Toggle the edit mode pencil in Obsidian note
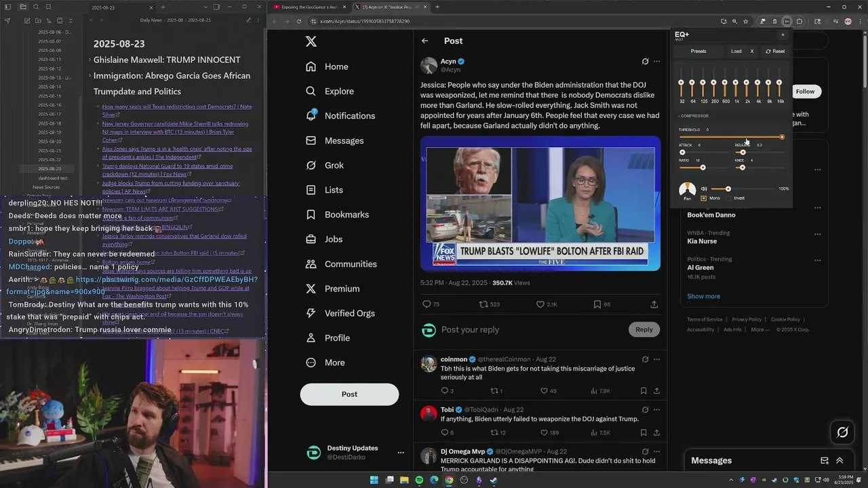The width and height of the screenshot is (868, 488). (249, 20)
